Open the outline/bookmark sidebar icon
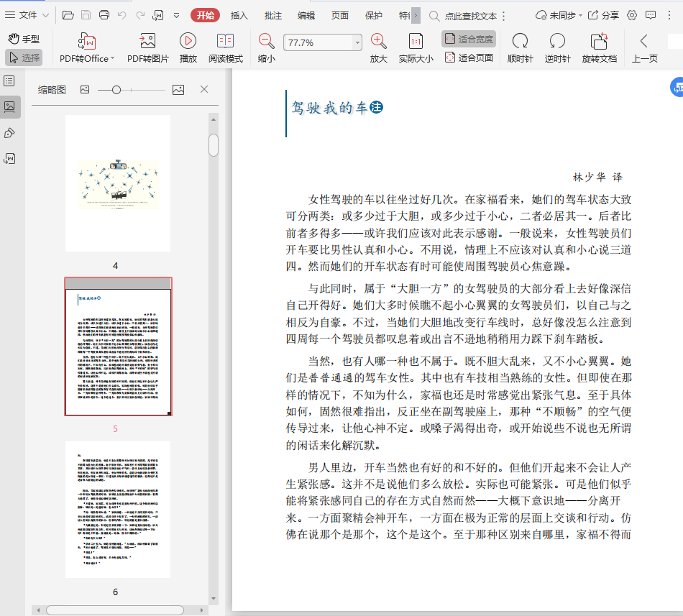This screenshot has height=616, width=683. [x=9, y=81]
